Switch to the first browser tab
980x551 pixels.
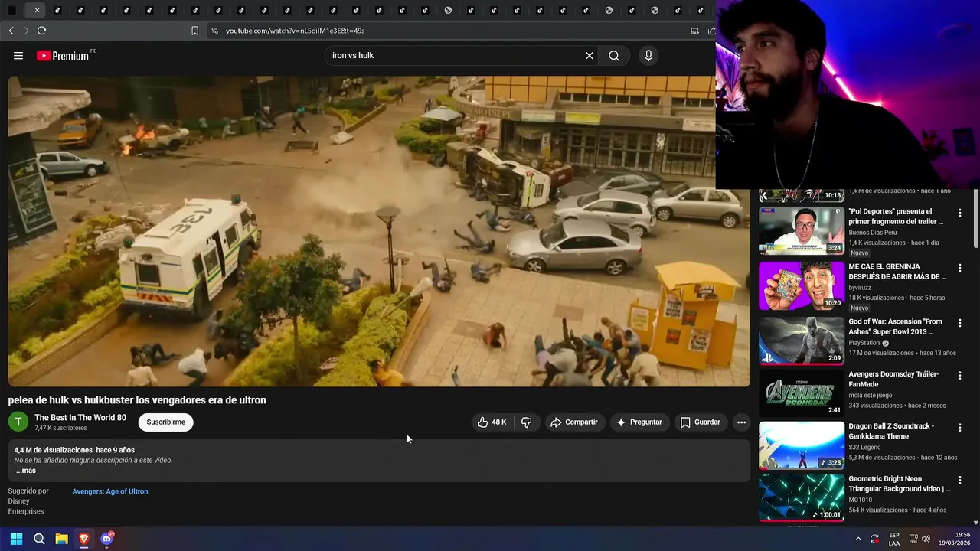click(11, 11)
